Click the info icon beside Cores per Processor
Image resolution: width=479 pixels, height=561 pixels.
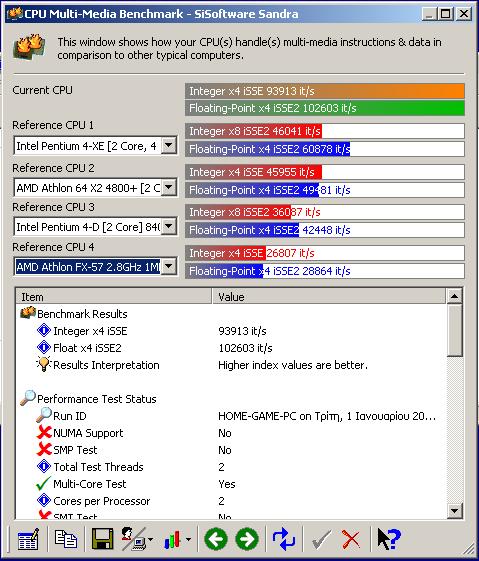tap(44, 501)
